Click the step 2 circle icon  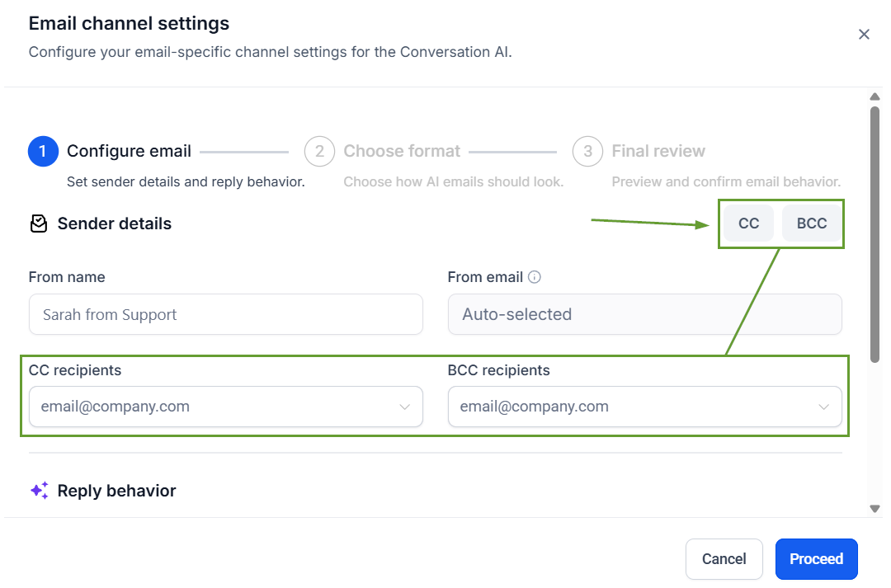[319, 152]
